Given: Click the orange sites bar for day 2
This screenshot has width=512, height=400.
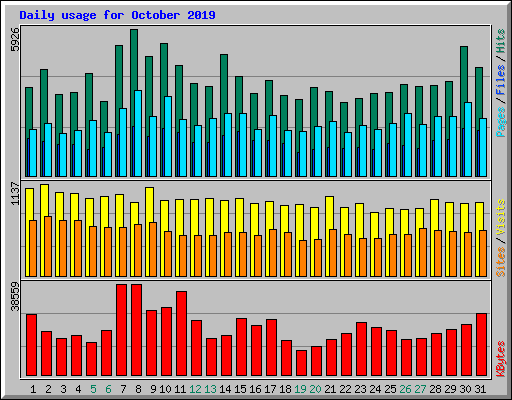Looking at the screenshot, I should [x=48, y=246].
